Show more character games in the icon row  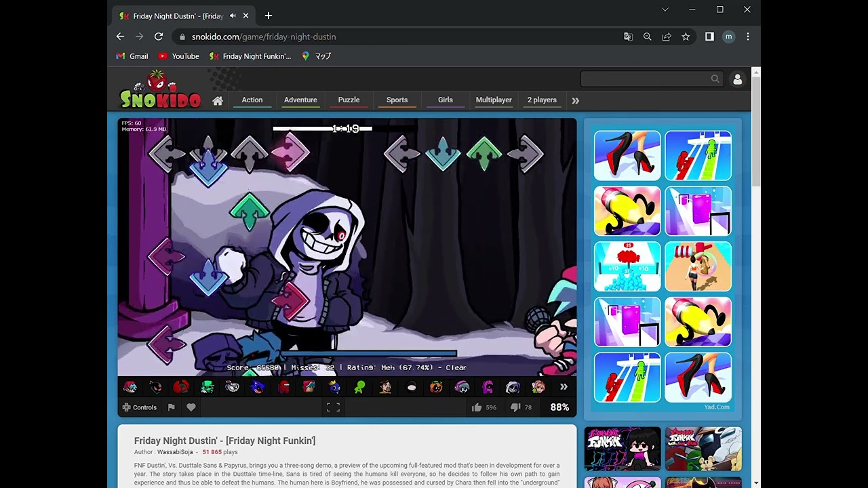(x=564, y=387)
